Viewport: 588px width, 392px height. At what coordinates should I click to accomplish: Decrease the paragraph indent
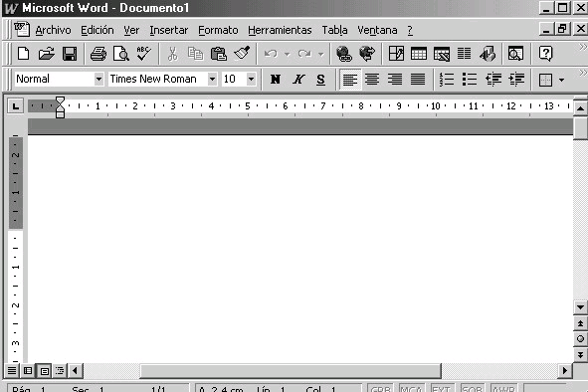[493, 80]
